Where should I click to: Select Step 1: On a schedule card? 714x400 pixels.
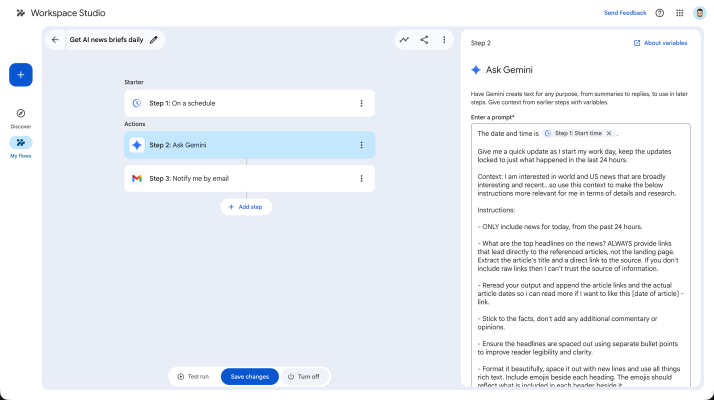point(250,103)
